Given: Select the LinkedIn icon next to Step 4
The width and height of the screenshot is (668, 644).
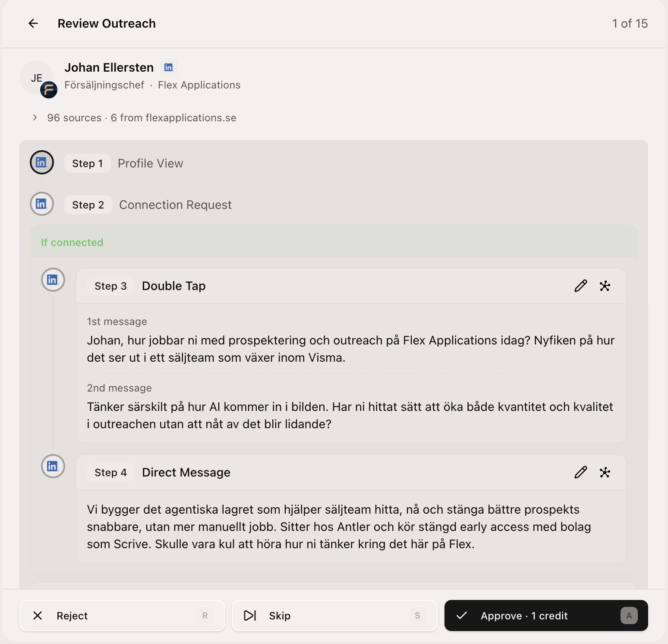Looking at the screenshot, I should coord(53,466).
